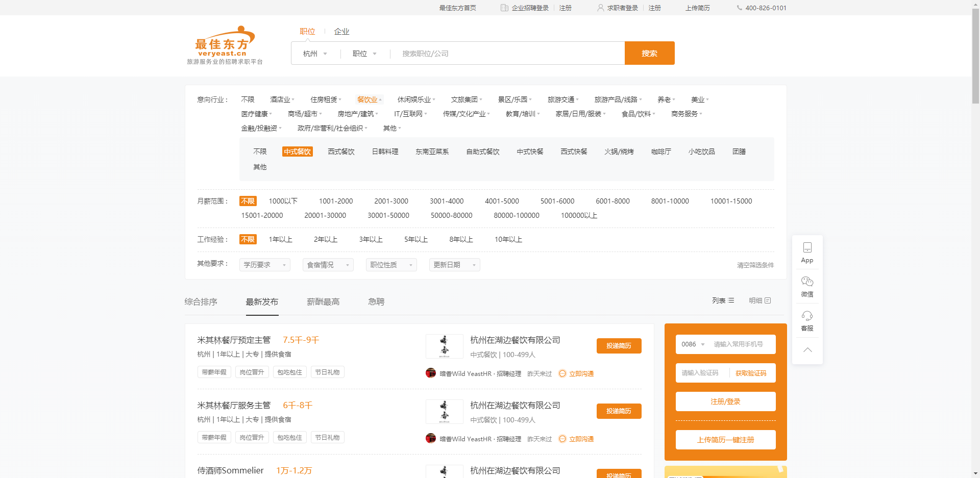The width and height of the screenshot is (980, 478).
Task: Switch to 明细 detail view
Action: pyautogui.click(x=760, y=301)
